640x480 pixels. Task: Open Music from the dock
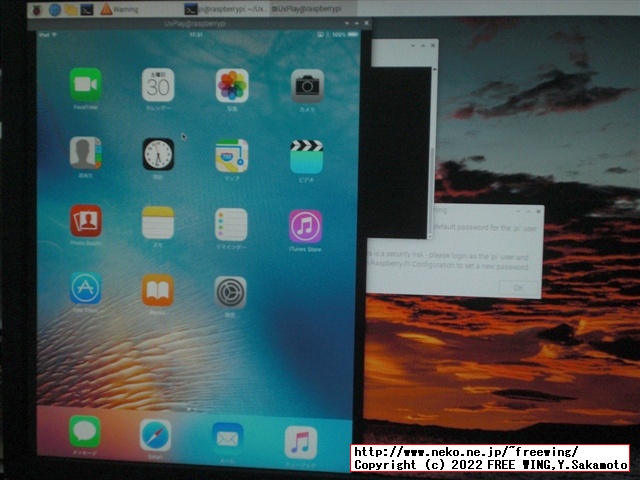click(301, 443)
